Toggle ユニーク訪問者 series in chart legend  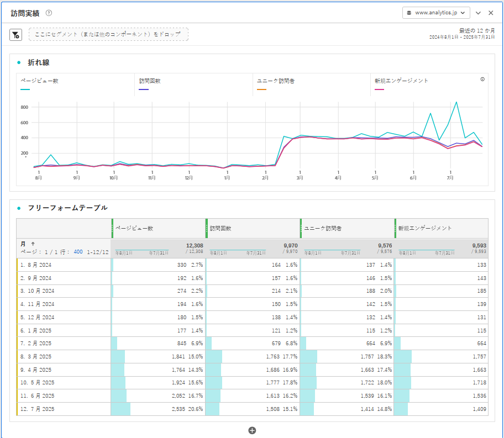click(276, 81)
